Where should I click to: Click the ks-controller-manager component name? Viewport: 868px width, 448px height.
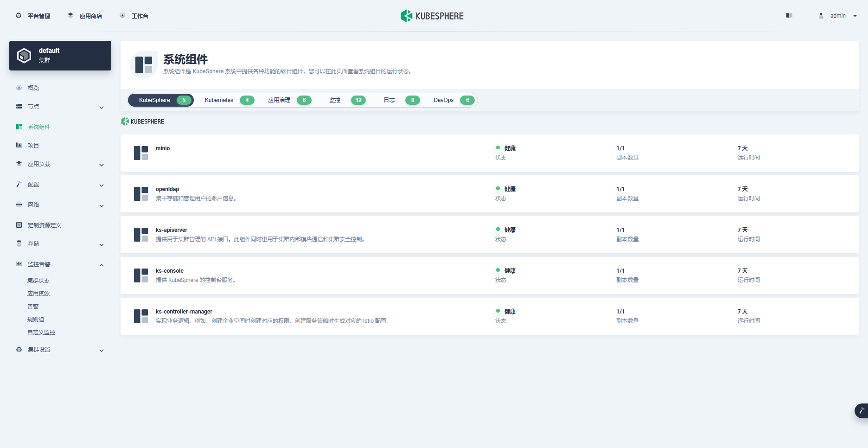(184, 312)
